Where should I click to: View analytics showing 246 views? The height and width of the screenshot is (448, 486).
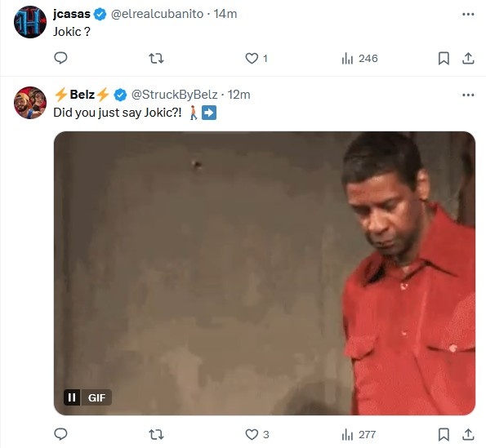click(359, 58)
